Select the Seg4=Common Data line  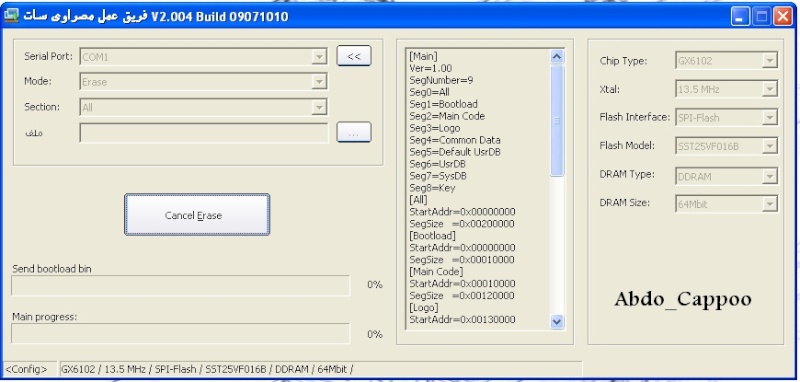tap(455, 140)
